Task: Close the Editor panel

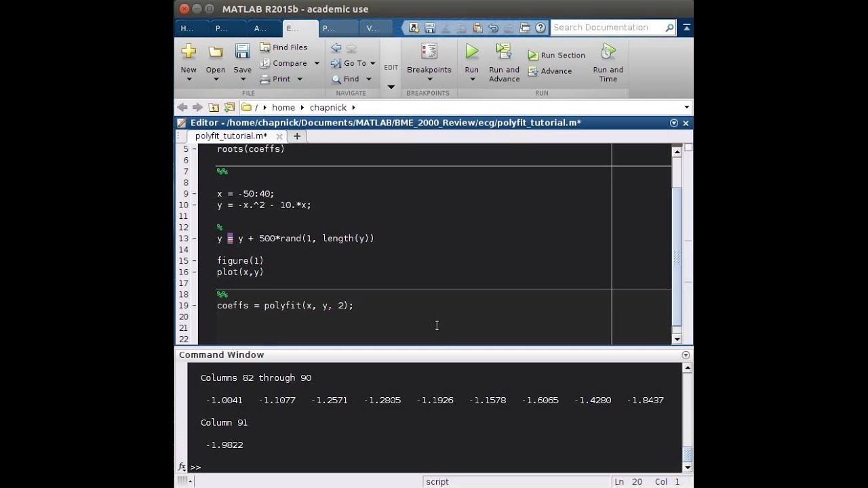Action: pos(686,123)
